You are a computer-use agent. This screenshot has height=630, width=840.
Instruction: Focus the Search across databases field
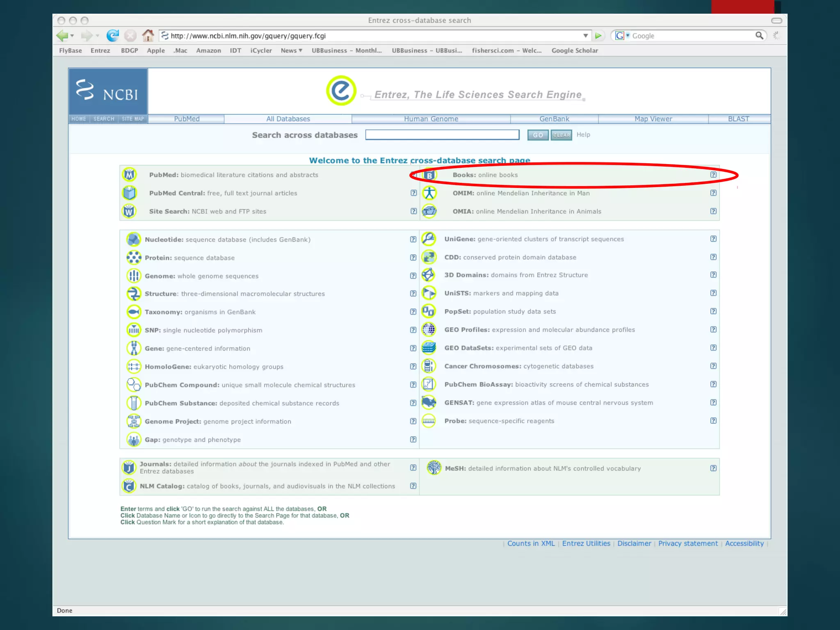pyautogui.click(x=442, y=135)
